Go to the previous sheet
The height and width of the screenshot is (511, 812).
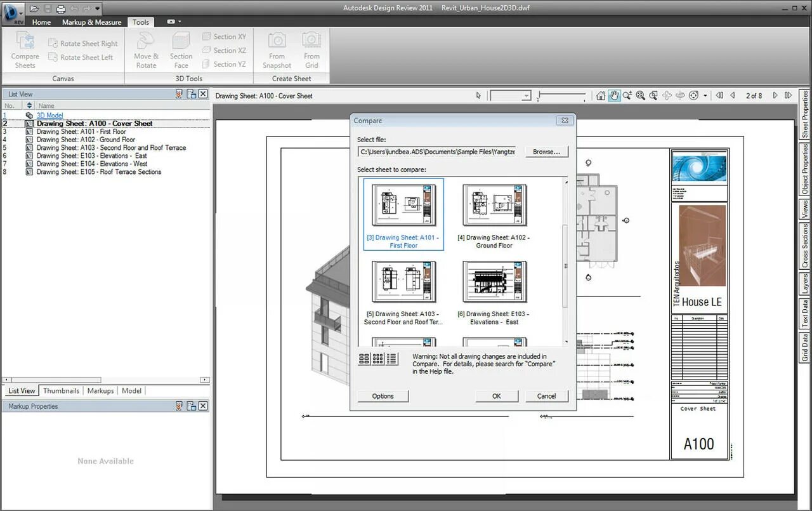point(733,96)
